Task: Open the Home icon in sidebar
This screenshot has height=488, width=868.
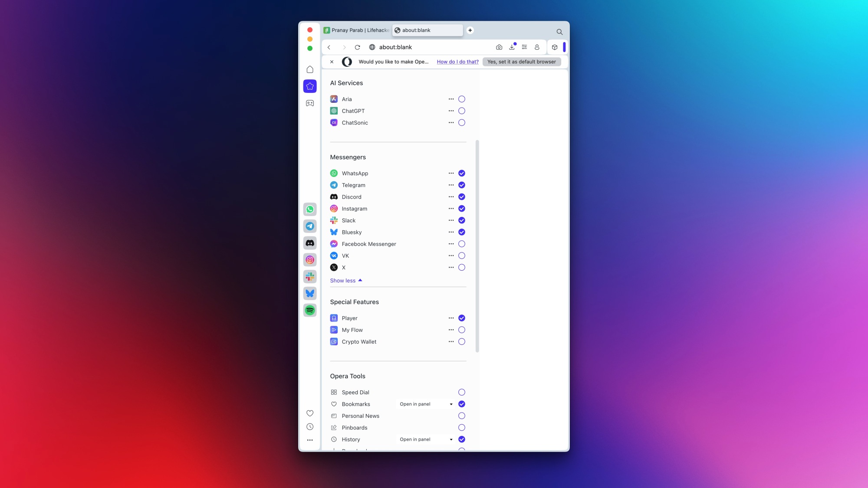Action: 310,69
